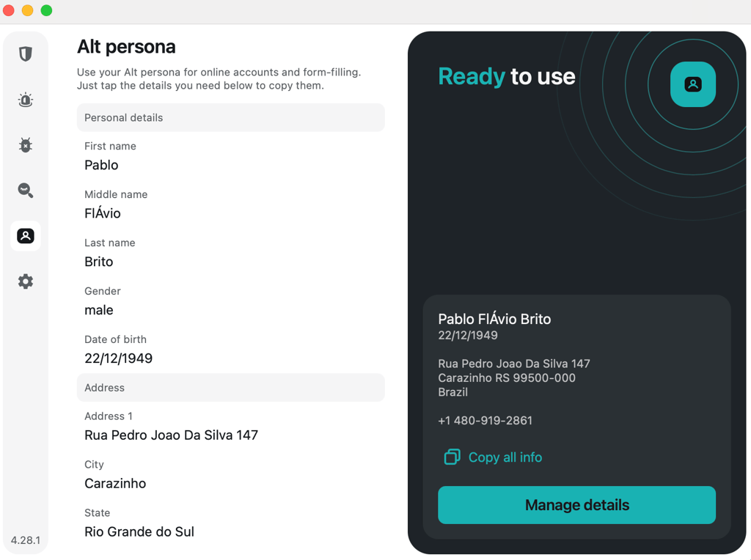Copy the city Carazinho
The image size is (751, 560).
[x=115, y=484]
